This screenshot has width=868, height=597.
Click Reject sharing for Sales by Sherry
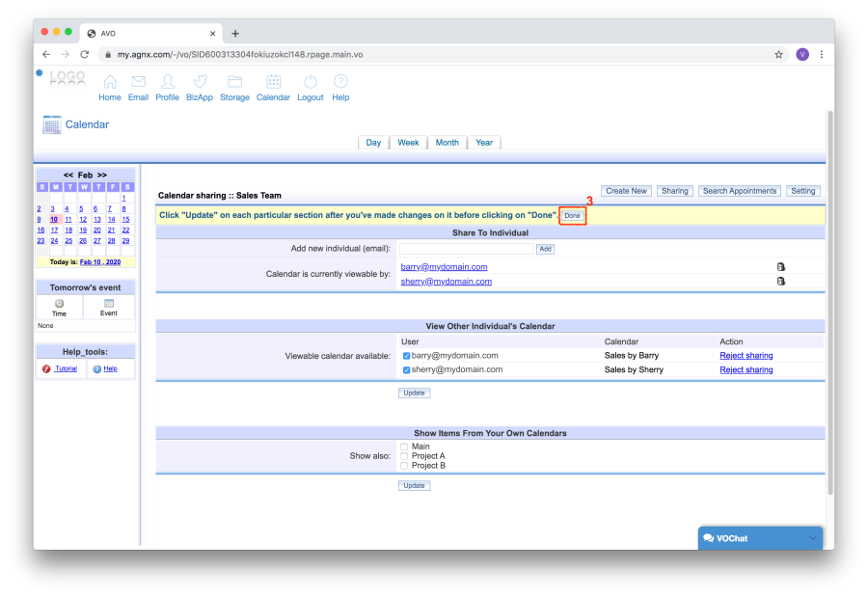[x=746, y=369]
